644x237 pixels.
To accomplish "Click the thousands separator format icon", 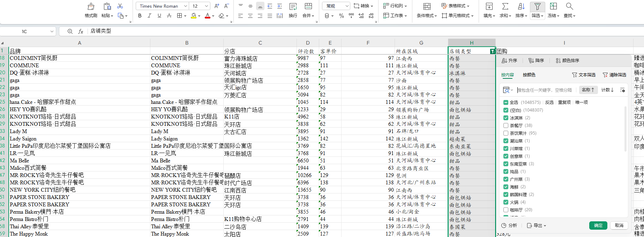I will point(351,16).
